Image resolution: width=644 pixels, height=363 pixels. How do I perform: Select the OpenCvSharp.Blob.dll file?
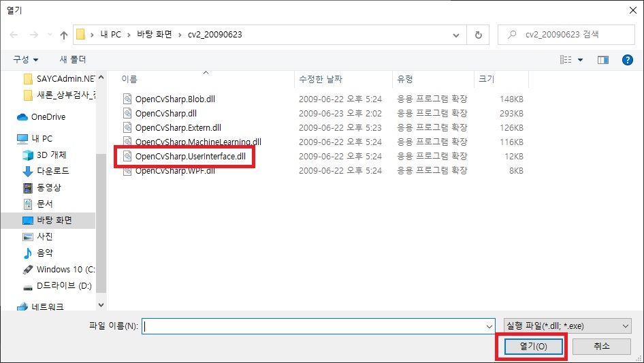coord(176,99)
